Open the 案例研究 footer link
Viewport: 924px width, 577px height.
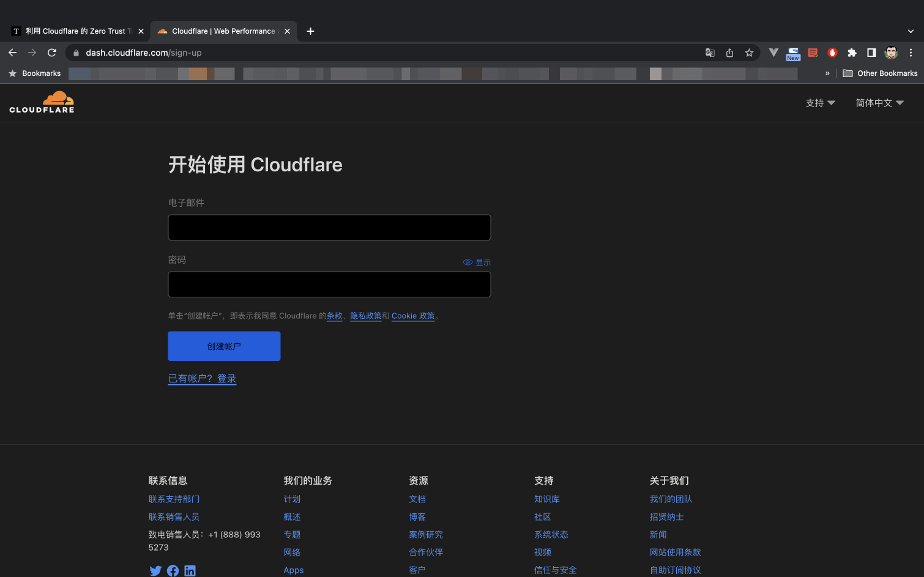[426, 535]
